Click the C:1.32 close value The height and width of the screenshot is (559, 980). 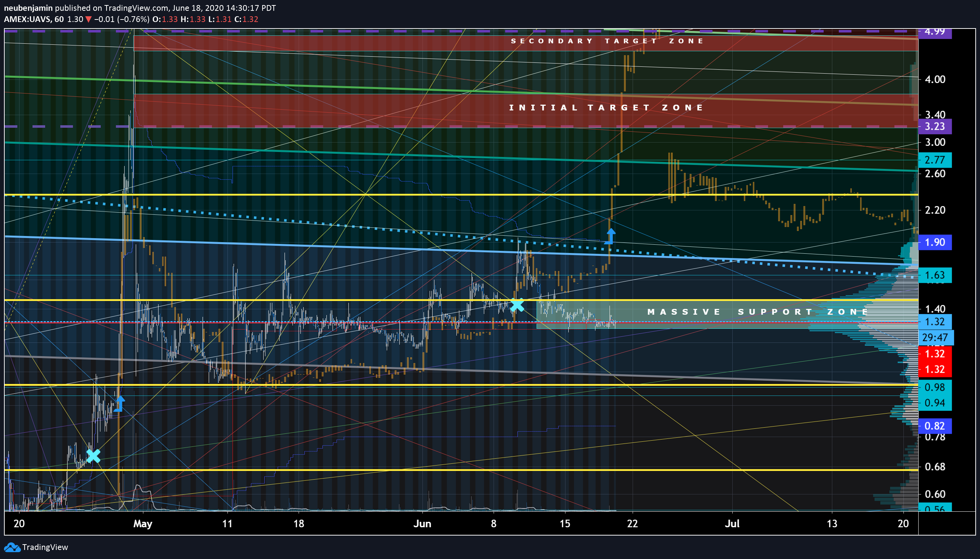(x=246, y=19)
